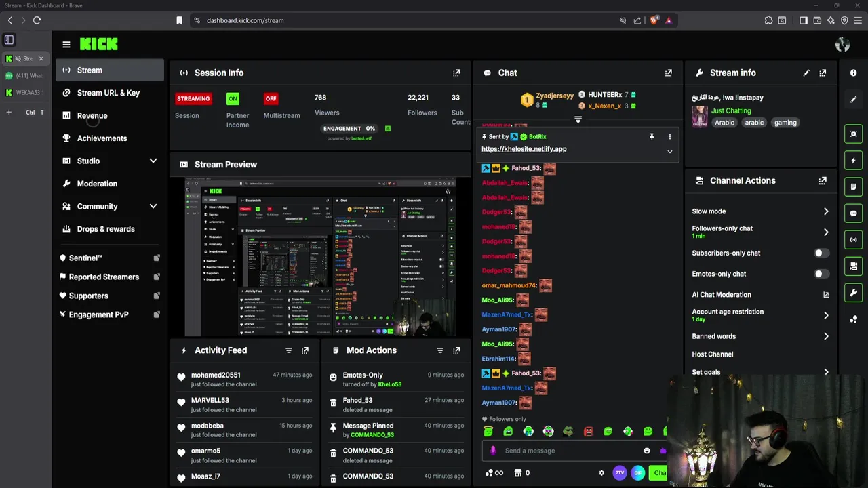The height and width of the screenshot is (488, 868).
Task: Pop out the Channel Actions panel
Action: click(823, 181)
